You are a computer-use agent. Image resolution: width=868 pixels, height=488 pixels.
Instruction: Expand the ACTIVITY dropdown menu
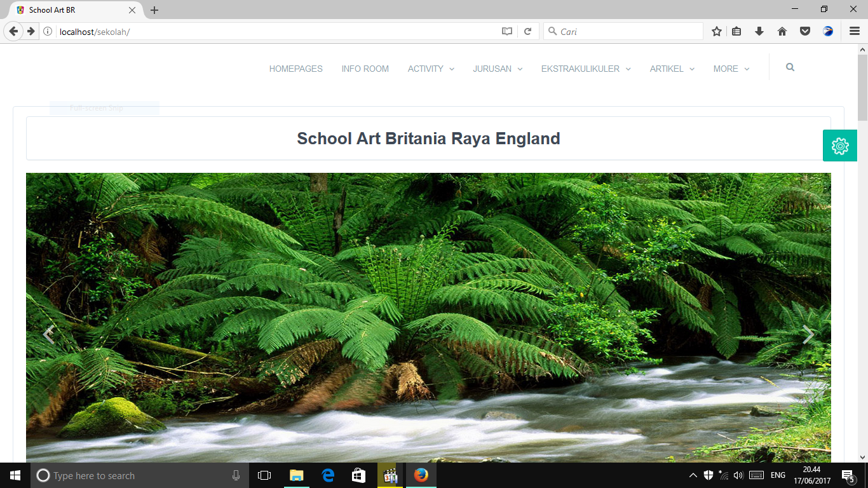click(431, 69)
